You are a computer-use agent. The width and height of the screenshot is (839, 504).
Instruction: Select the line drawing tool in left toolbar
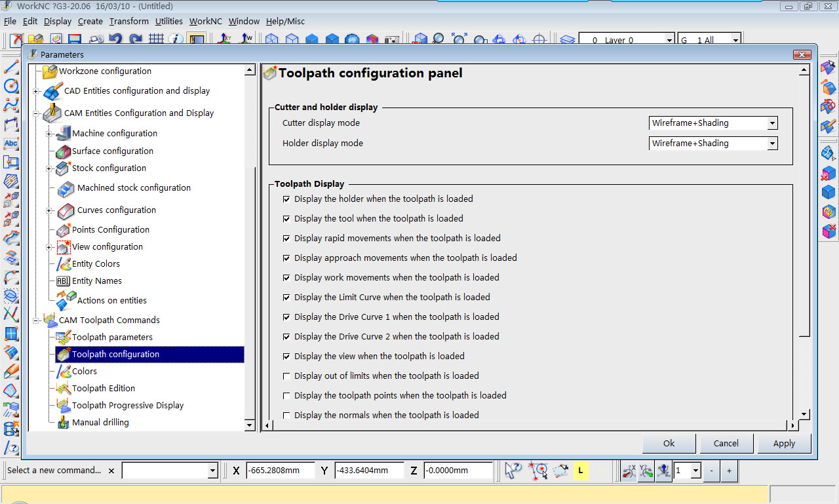(x=10, y=68)
